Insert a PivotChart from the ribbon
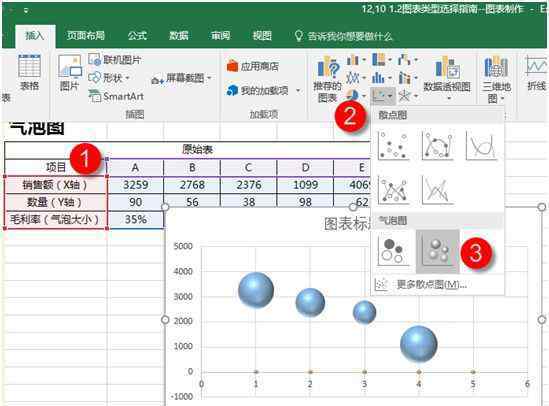The height and width of the screenshot is (406, 549). tap(447, 78)
